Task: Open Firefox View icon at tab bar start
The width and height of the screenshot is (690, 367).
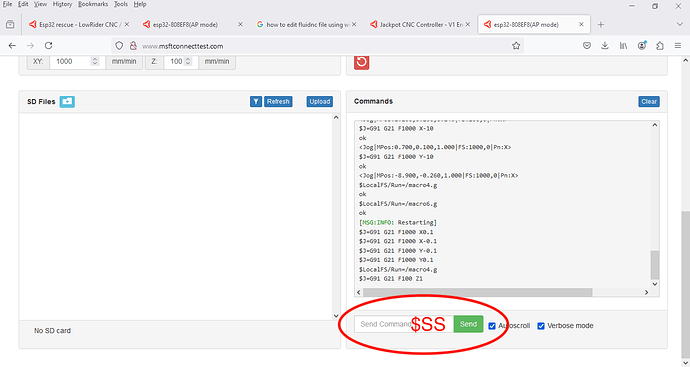Action: (10, 25)
